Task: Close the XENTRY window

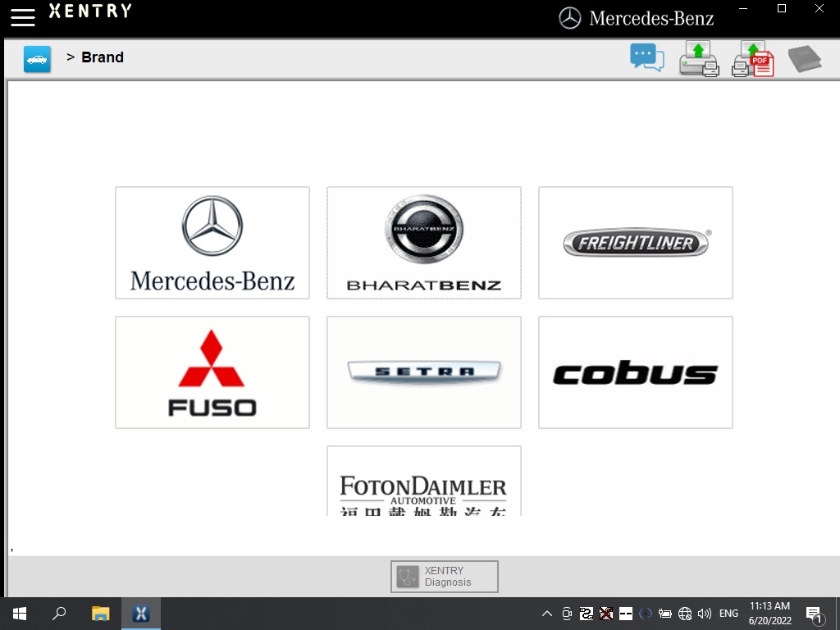Action: pyautogui.click(x=819, y=8)
